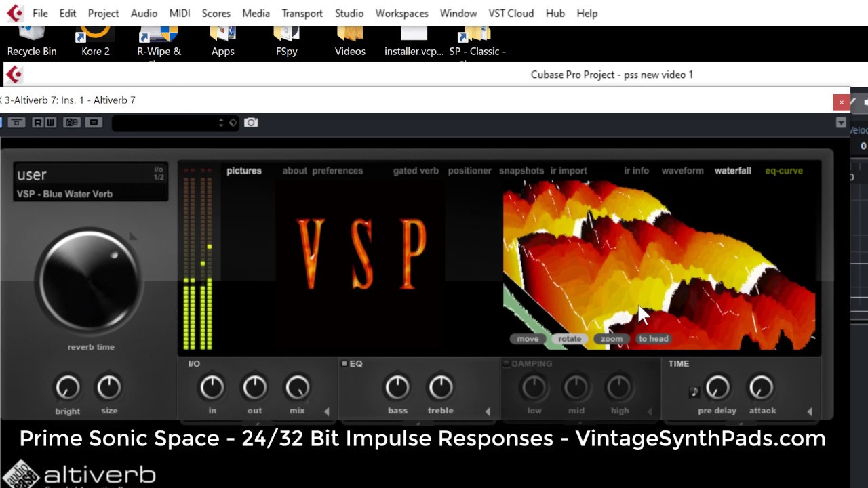Click the move button under waterfall

coord(528,339)
